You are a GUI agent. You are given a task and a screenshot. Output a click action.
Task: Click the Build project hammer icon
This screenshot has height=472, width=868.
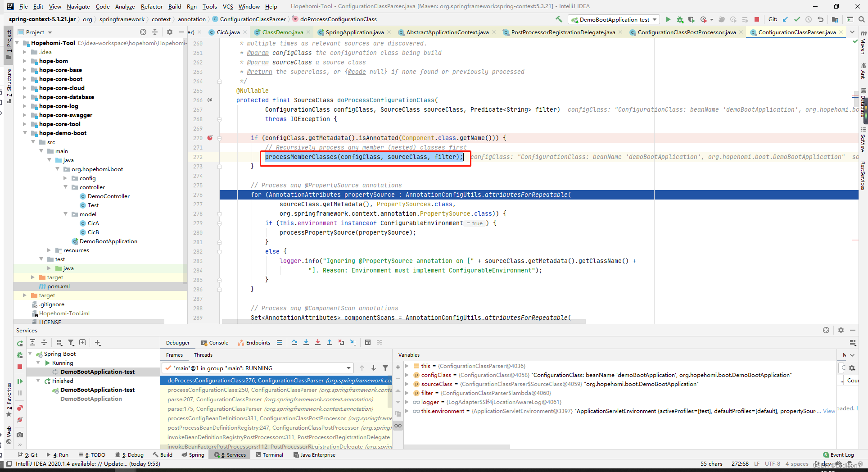[x=559, y=19]
